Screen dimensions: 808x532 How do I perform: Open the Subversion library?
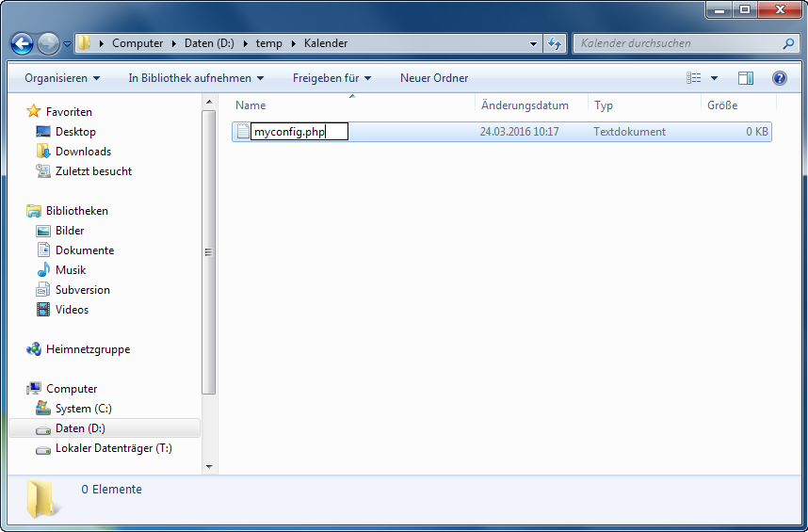[83, 290]
